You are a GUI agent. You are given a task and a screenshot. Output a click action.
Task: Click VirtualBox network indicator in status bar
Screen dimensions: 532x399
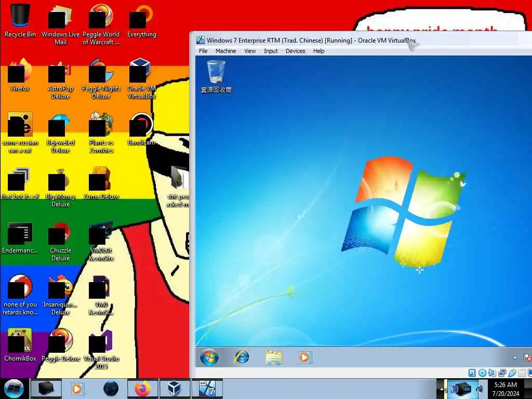tap(502, 373)
